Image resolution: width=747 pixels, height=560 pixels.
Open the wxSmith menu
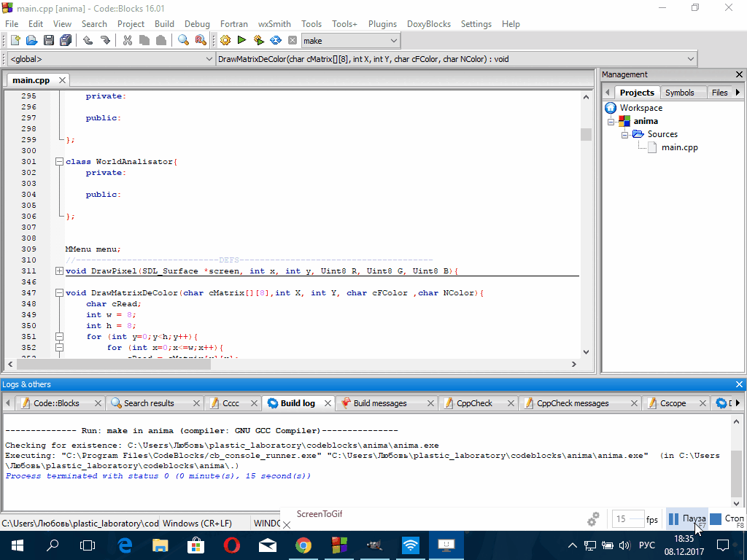274,24
